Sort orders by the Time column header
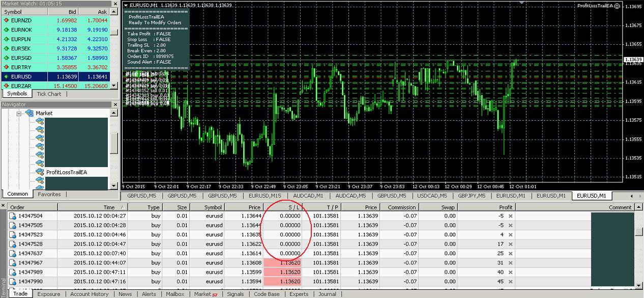This screenshot has height=298, width=644. [93, 207]
